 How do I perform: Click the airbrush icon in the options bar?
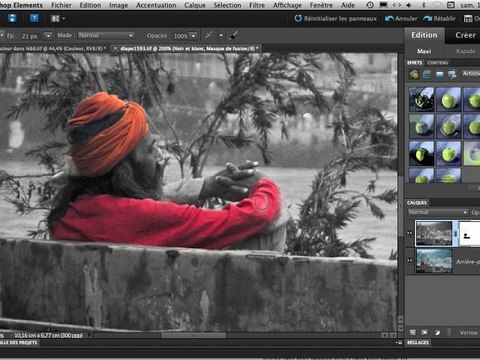pyautogui.click(x=209, y=35)
